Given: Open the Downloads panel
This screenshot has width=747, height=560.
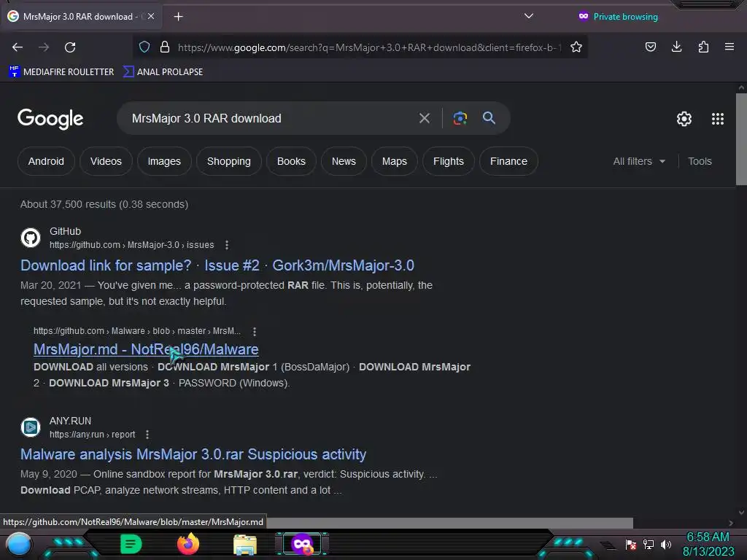Looking at the screenshot, I should point(676,47).
